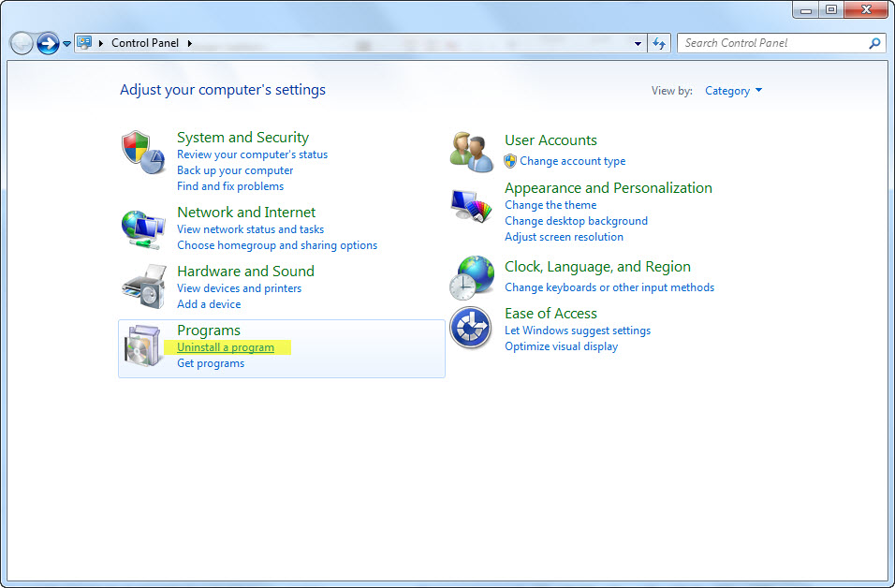Click the Programs disc box icon
Viewport: 895px width, 588px height.
click(143, 345)
